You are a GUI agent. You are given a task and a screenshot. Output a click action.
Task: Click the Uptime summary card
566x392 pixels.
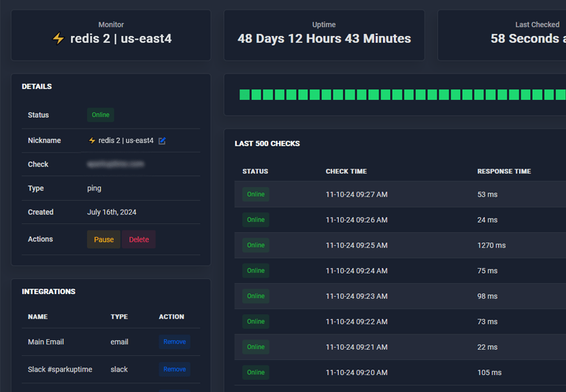tap(324, 34)
